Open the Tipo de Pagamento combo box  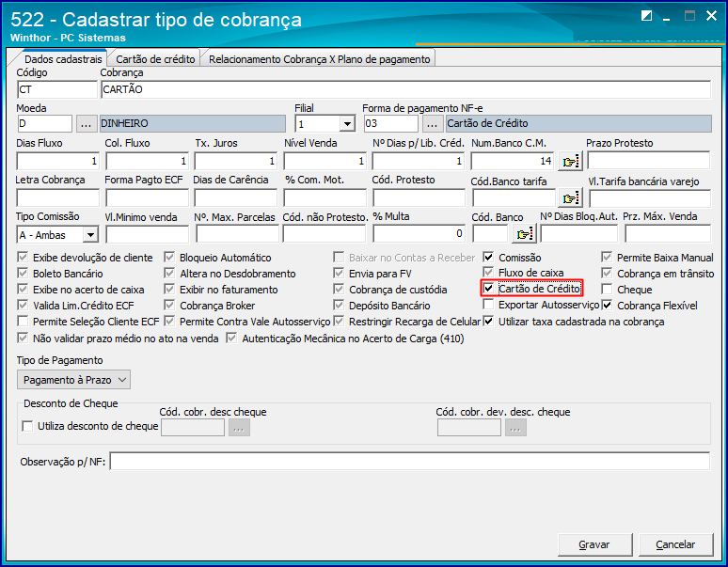click(73, 380)
